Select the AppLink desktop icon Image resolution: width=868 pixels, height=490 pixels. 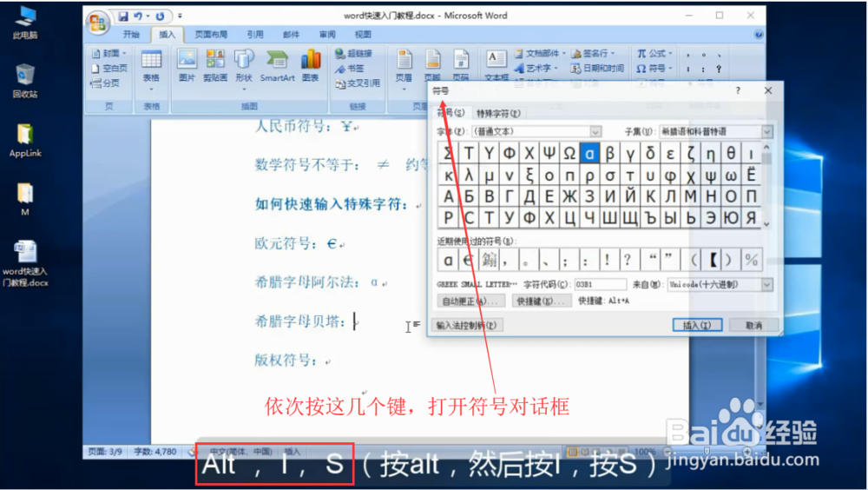(25, 141)
